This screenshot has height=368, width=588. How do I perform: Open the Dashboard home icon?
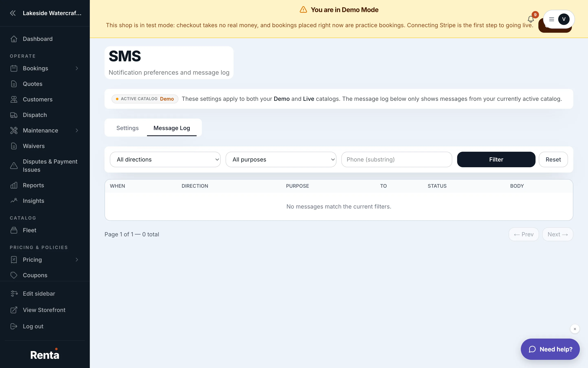tap(14, 39)
